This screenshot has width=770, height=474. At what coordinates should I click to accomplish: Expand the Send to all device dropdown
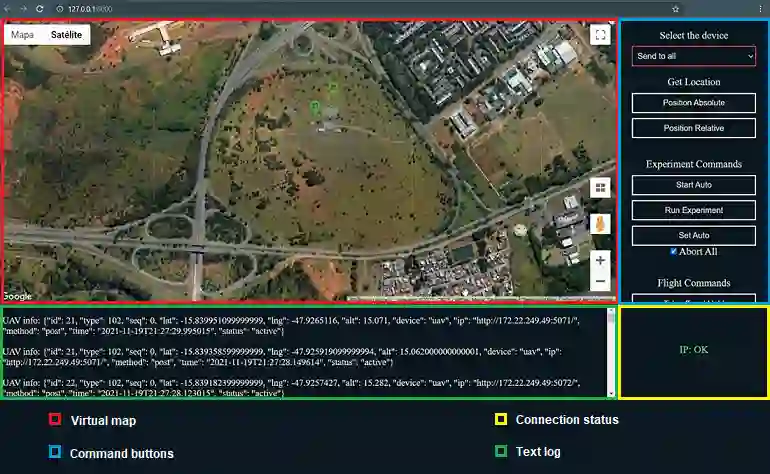click(693, 56)
